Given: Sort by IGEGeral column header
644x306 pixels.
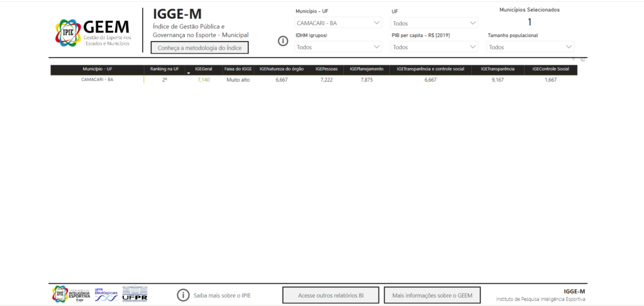Looking at the screenshot, I should pos(203,69).
